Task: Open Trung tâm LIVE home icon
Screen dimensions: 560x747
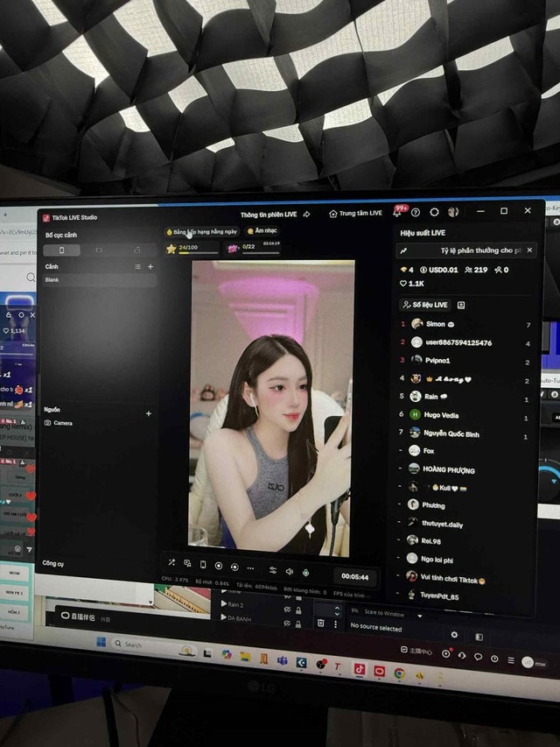Action: click(x=333, y=214)
